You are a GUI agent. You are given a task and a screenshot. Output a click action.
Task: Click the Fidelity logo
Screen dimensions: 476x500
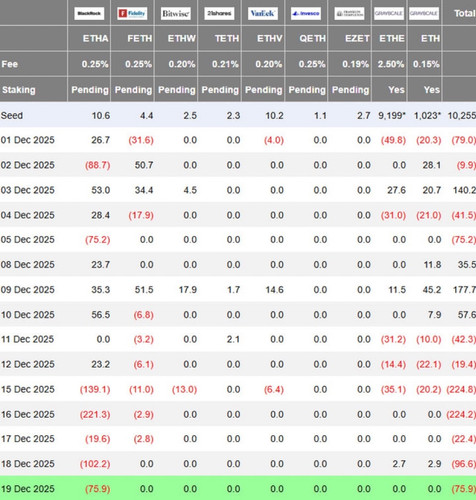132,13
